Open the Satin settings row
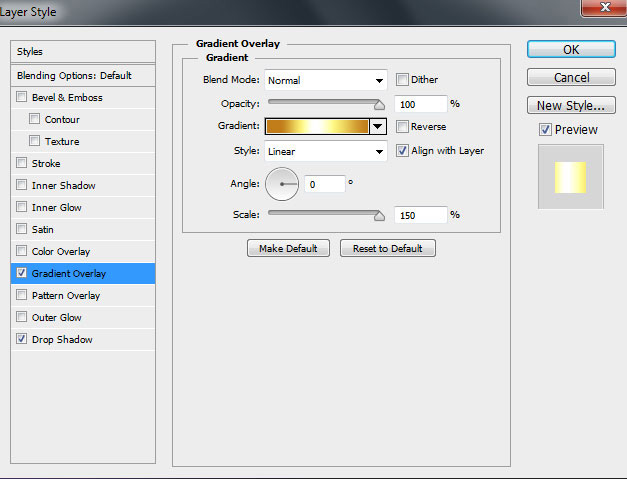This screenshot has height=479, width=627. 83,230
